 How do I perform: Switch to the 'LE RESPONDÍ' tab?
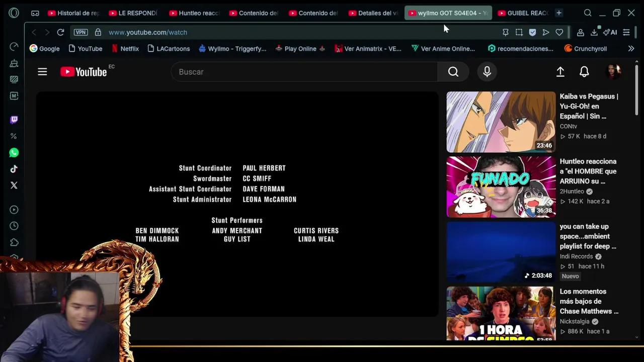(134, 13)
